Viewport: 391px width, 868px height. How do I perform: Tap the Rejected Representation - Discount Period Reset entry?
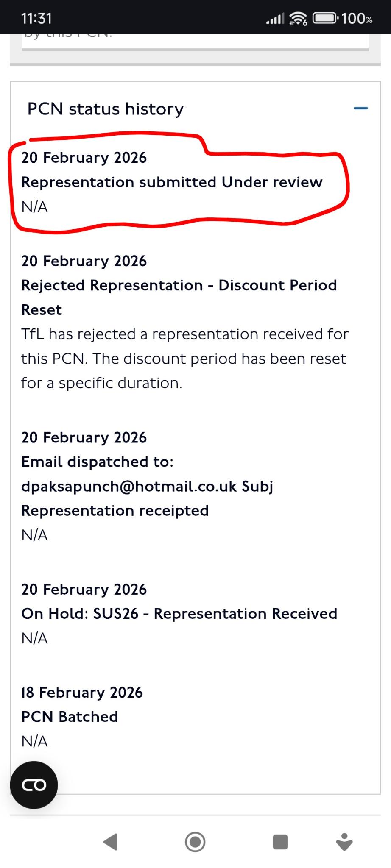(179, 285)
